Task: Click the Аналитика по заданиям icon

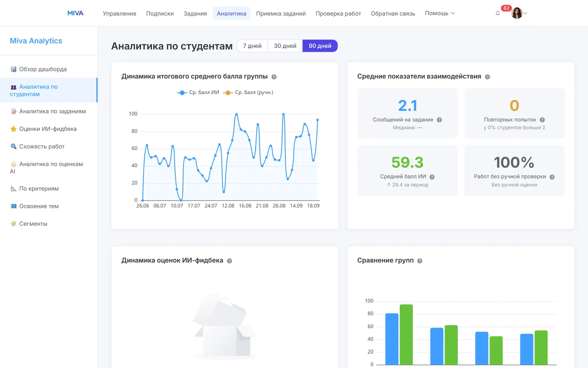Action: 14,112
